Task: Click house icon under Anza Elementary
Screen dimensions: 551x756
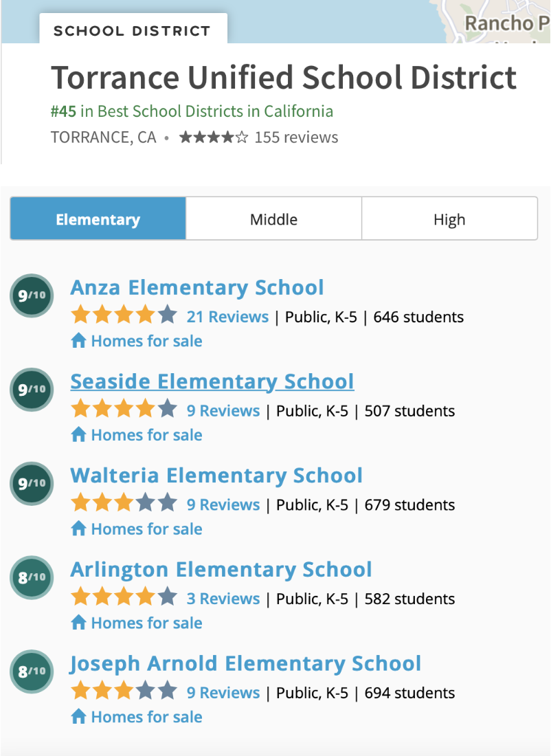Action: (78, 340)
